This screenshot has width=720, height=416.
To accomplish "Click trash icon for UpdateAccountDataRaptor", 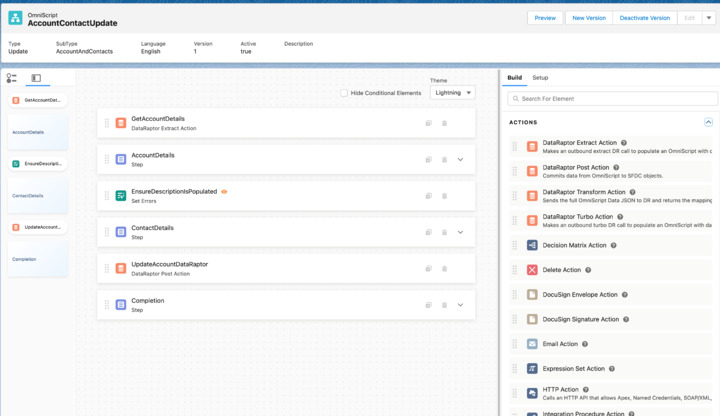I will click(x=445, y=269).
